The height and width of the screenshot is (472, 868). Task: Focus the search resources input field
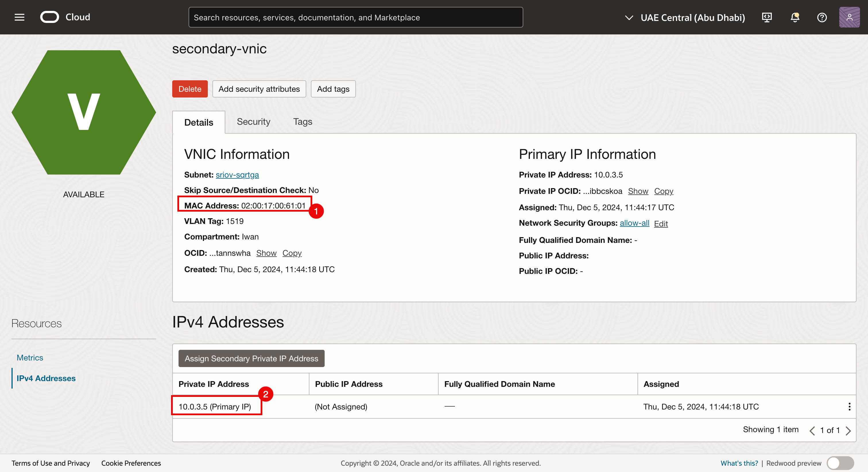[355, 17]
